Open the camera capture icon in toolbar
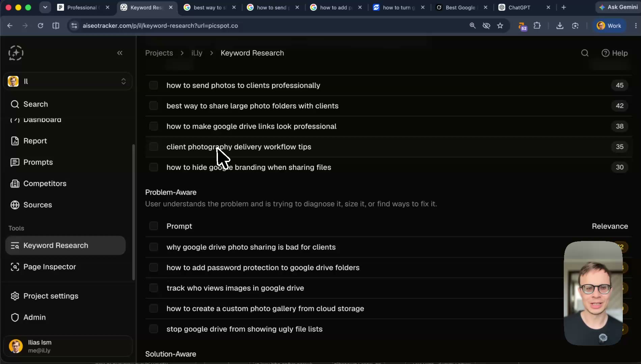This screenshot has height=364, width=641. pos(575,26)
